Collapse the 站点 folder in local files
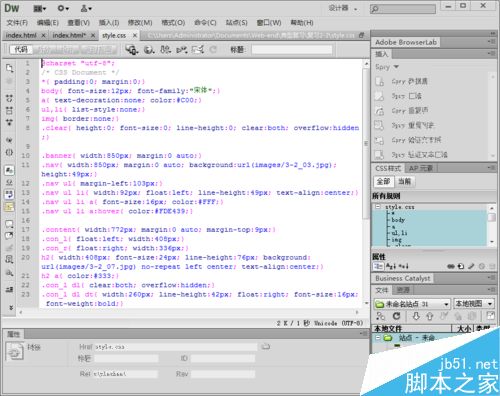 [378, 338]
